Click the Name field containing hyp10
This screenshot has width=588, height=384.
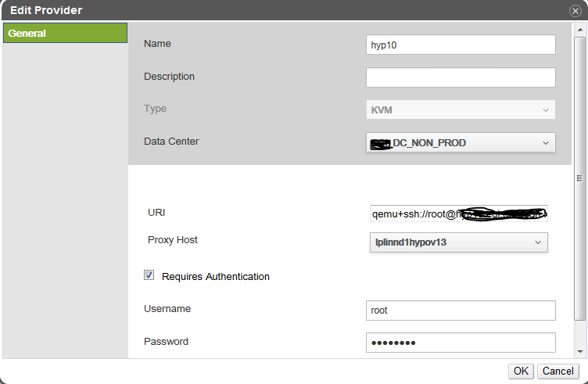click(460, 45)
